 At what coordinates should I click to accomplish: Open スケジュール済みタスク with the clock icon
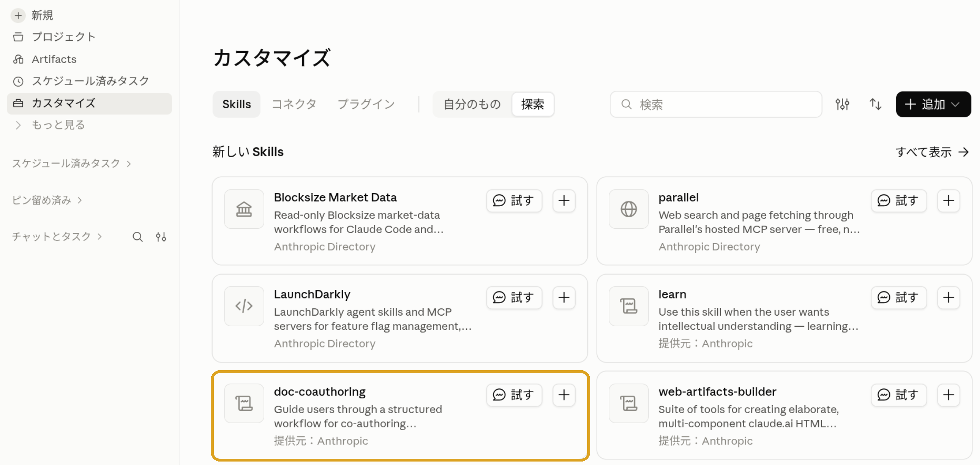click(x=89, y=81)
